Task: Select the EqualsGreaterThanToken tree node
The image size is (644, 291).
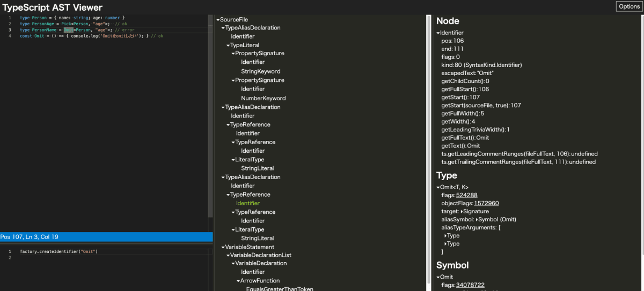Action: 280,289
